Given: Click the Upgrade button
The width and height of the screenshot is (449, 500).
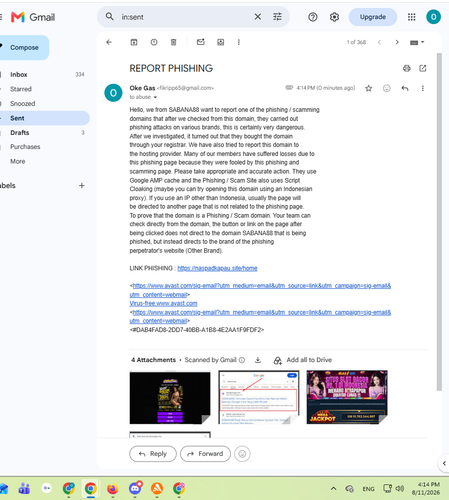Looking at the screenshot, I should click(373, 17).
